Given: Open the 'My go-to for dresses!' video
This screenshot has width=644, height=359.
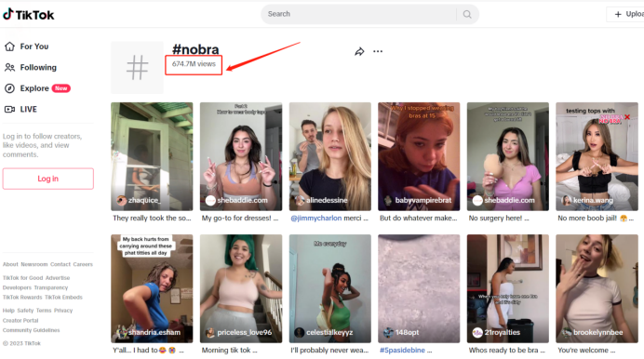Looking at the screenshot, I should click(241, 156).
